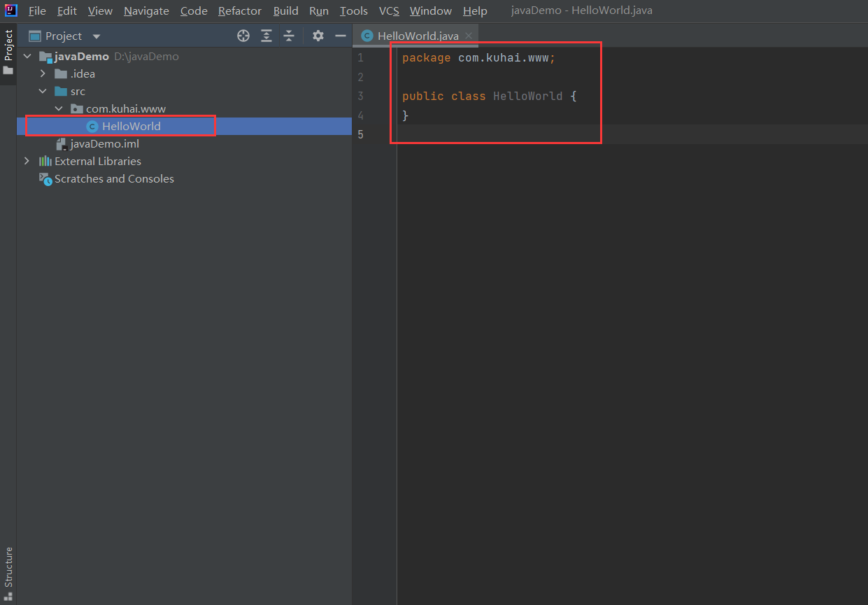Expand External Libraries node

point(27,161)
